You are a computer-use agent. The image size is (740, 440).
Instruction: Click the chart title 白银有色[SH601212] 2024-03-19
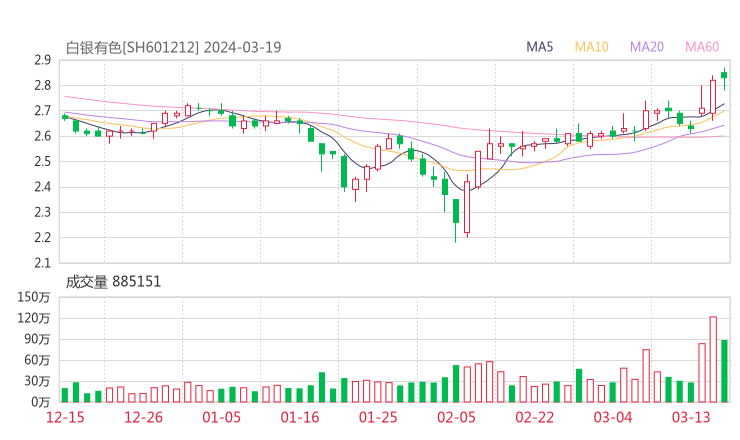tap(173, 47)
